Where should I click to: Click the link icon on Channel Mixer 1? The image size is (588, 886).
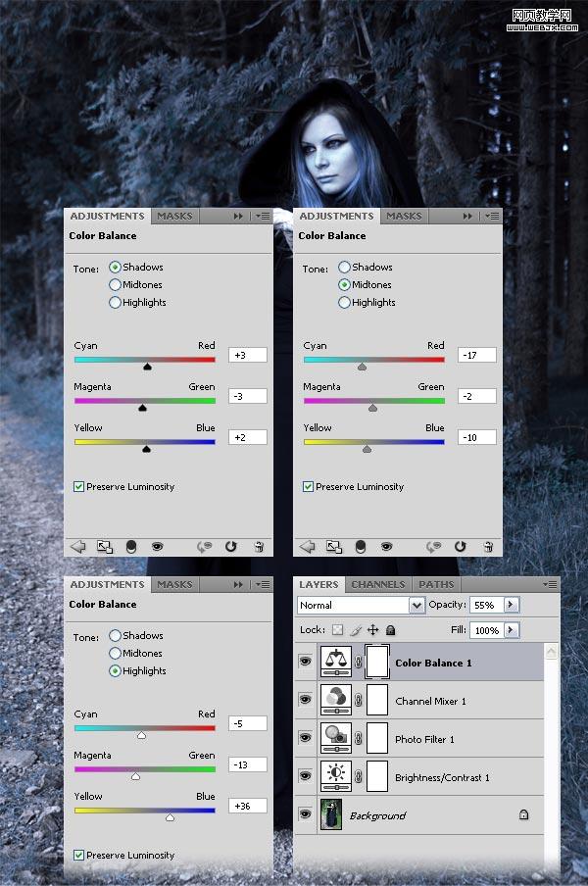click(358, 700)
